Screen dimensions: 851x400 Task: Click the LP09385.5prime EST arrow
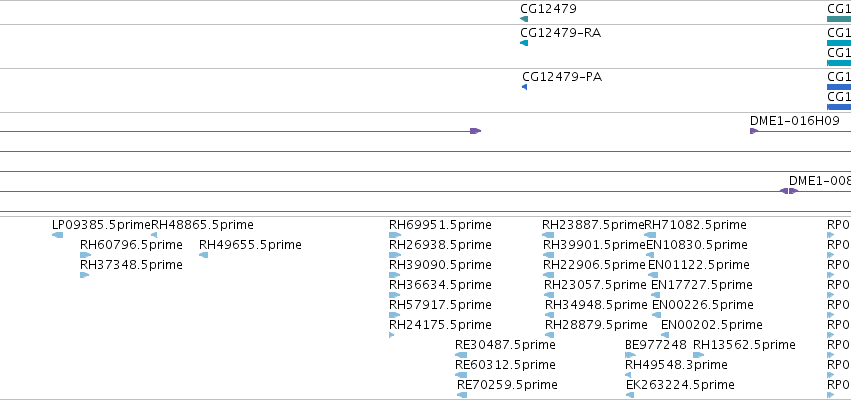tap(58, 235)
